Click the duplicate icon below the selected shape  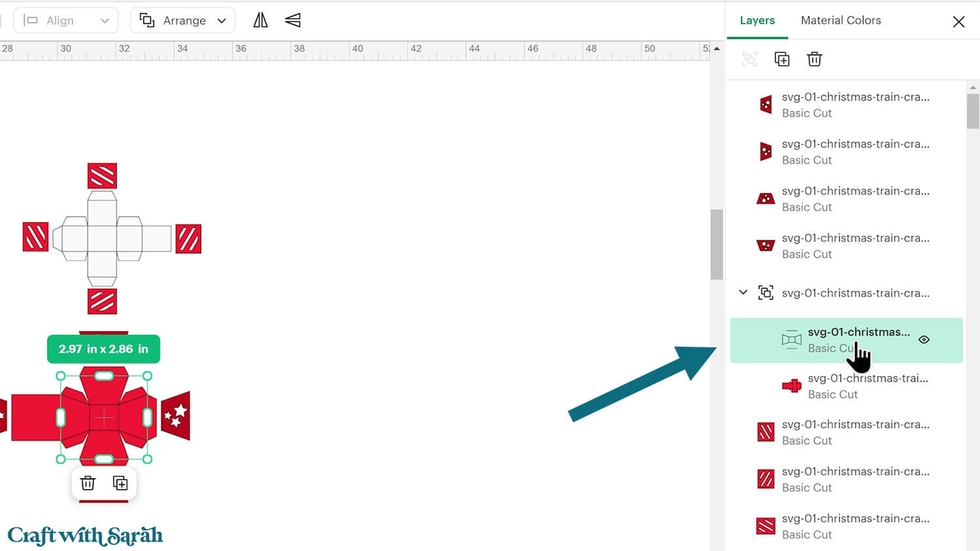tap(120, 483)
